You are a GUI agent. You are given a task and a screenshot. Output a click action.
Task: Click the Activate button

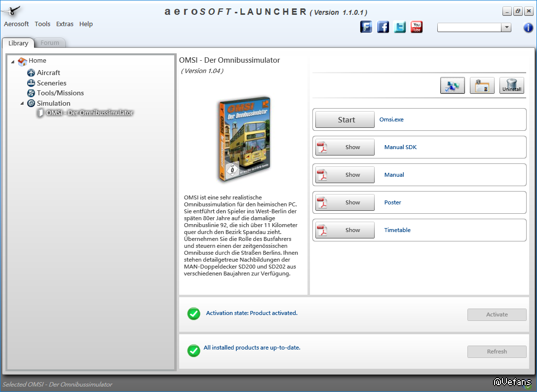point(497,314)
